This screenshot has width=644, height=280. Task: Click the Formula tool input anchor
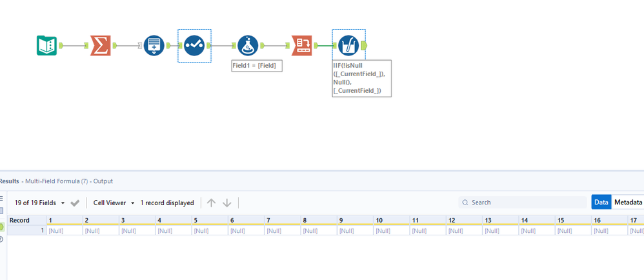point(234,46)
